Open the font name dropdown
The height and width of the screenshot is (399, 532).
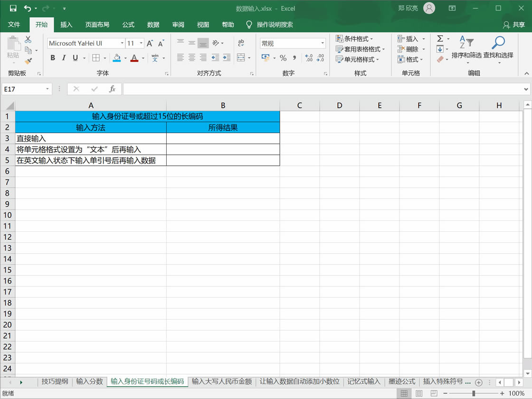click(x=121, y=43)
